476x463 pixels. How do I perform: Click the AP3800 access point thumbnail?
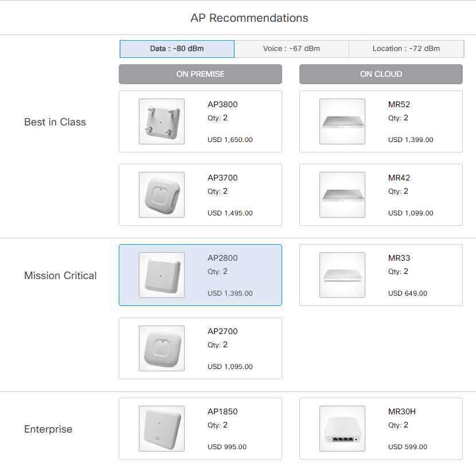tap(161, 122)
